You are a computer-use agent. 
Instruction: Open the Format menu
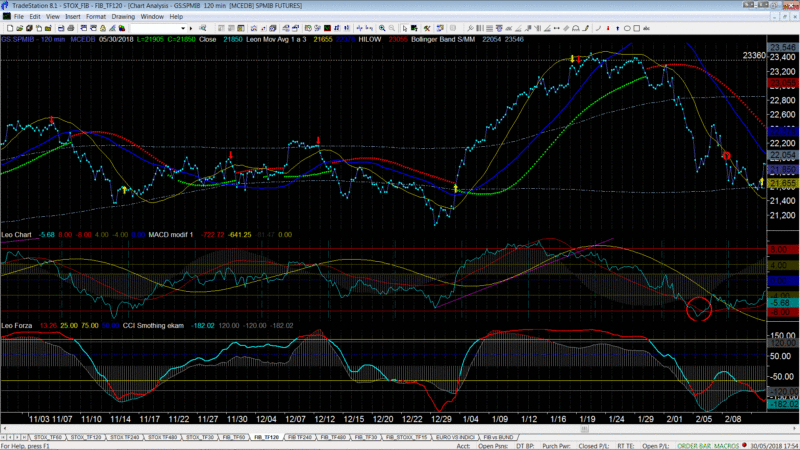(x=95, y=17)
